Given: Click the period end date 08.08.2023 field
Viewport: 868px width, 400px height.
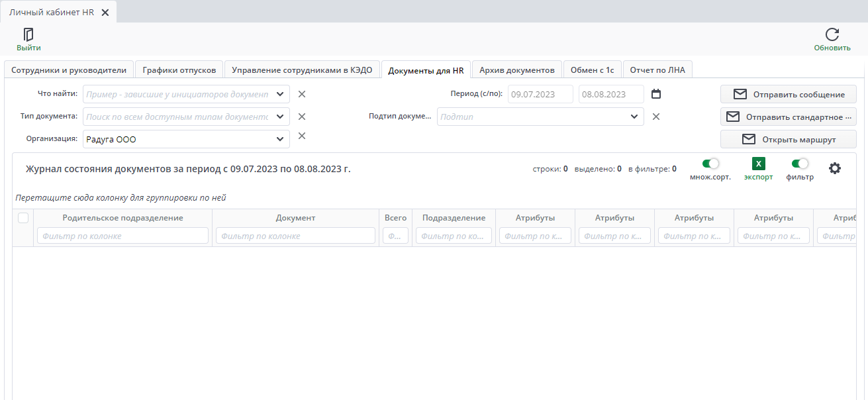Looking at the screenshot, I should 611,94.
